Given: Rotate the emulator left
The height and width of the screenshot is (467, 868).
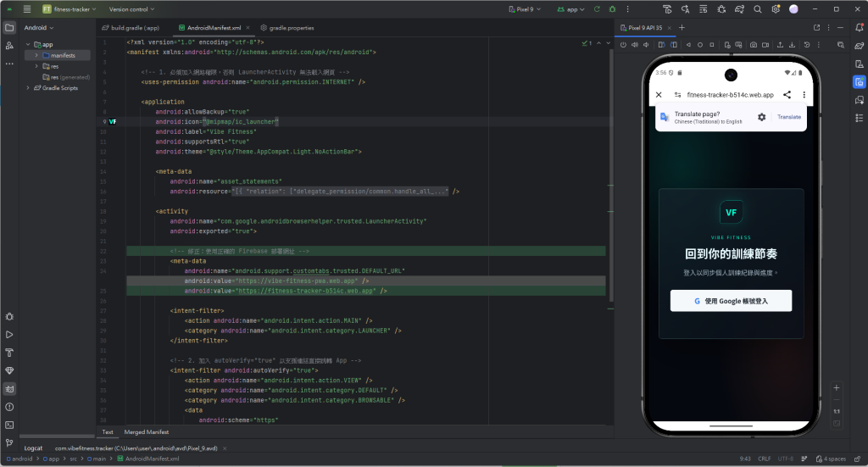Looking at the screenshot, I should click(x=661, y=45).
